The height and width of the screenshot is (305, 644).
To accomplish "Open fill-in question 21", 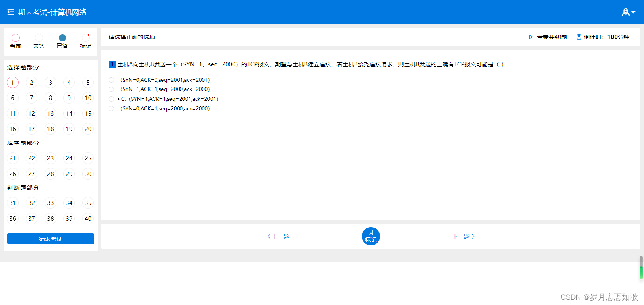I will [13, 158].
